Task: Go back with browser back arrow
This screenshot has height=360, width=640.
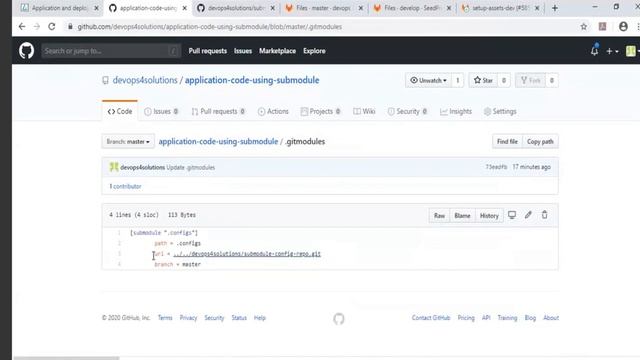Action: point(22,27)
